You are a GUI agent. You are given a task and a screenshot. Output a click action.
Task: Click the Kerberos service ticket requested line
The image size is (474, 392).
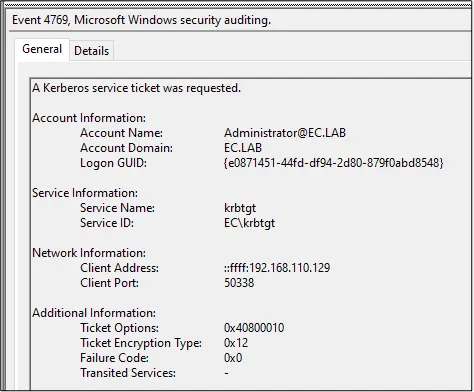(136, 88)
